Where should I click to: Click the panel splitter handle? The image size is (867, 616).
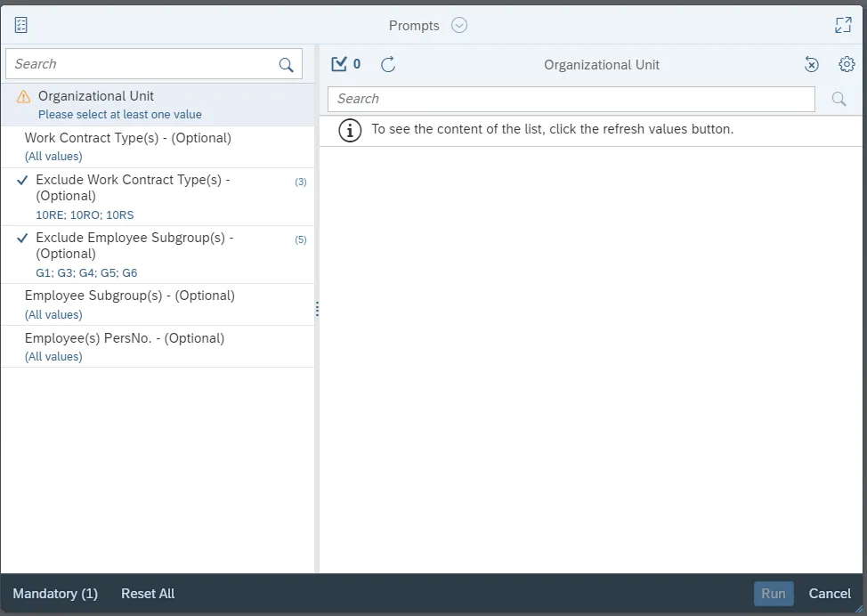(x=317, y=309)
